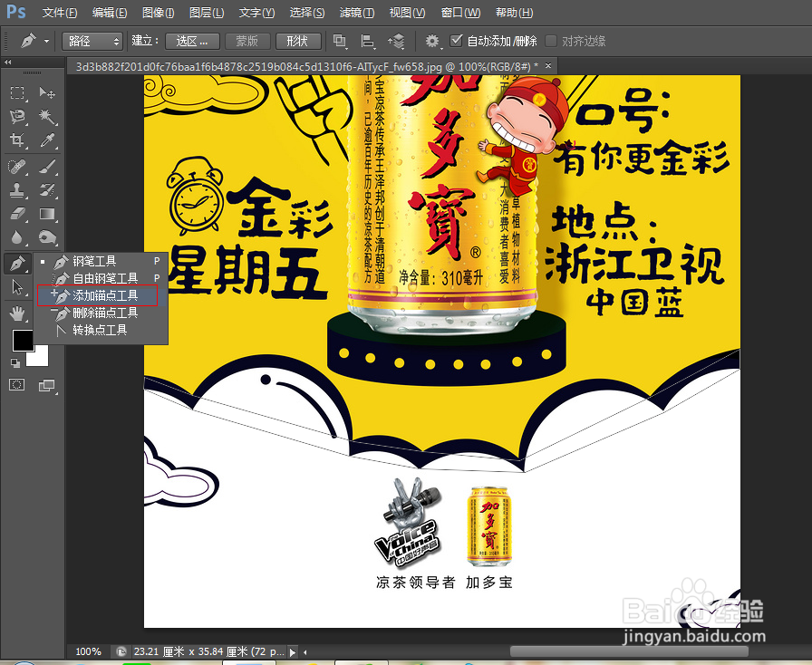812x665 pixels.
Task: Open the 文字(Y) menu
Action: 256,13
